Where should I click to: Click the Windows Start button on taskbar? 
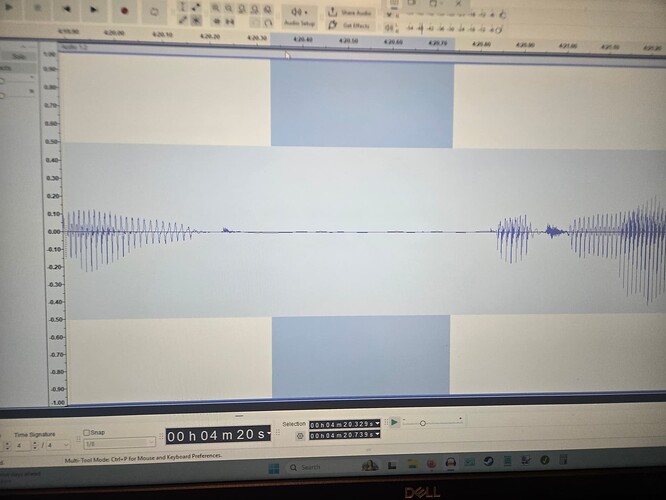[274, 467]
